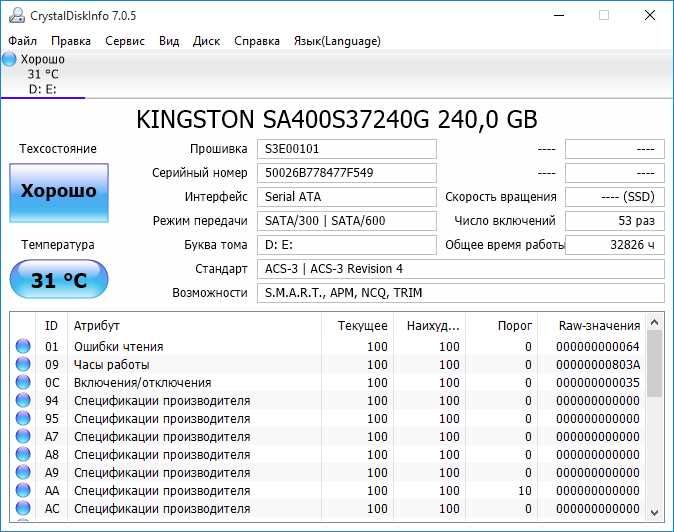
Task: Click the Буква тома field D: E:
Action: [347, 245]
